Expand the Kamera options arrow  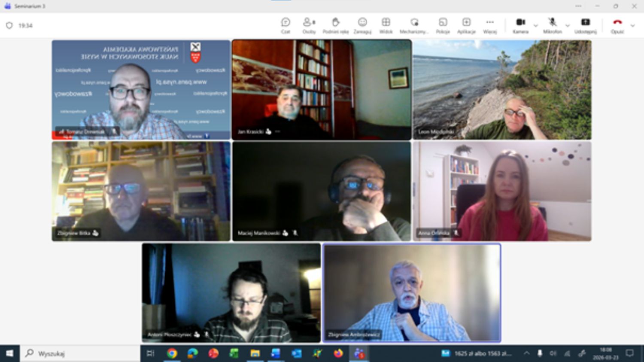coord(535,26)
